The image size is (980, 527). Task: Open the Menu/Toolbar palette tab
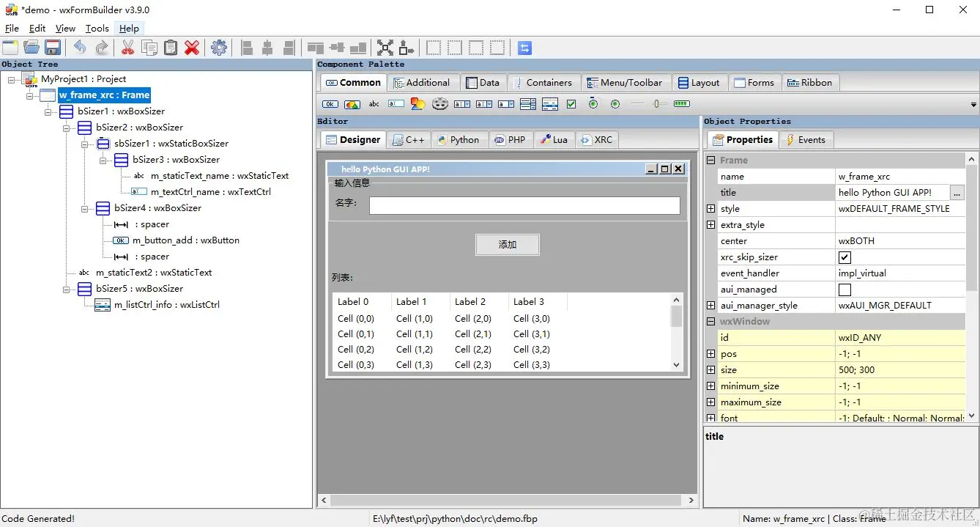point(626,83)
